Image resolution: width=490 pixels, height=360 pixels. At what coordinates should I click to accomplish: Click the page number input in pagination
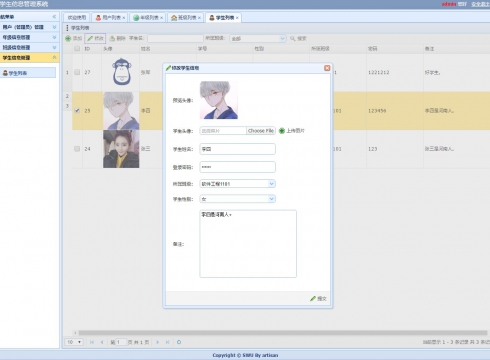pos(121,342)
